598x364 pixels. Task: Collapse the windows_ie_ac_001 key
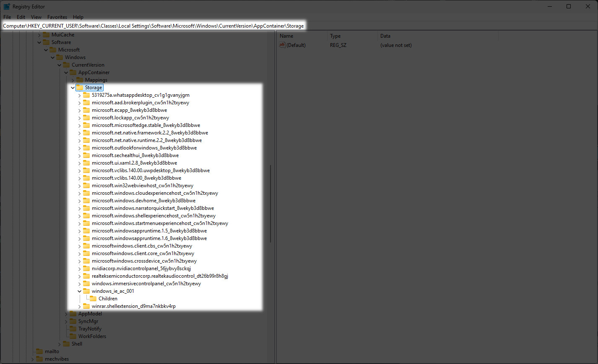click(x=79, y=291)
